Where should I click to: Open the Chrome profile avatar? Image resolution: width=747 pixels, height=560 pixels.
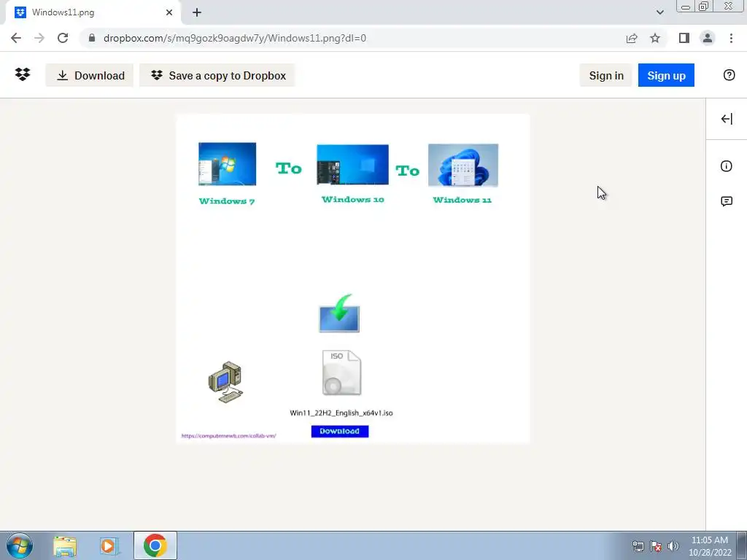(x=708, y=38)
